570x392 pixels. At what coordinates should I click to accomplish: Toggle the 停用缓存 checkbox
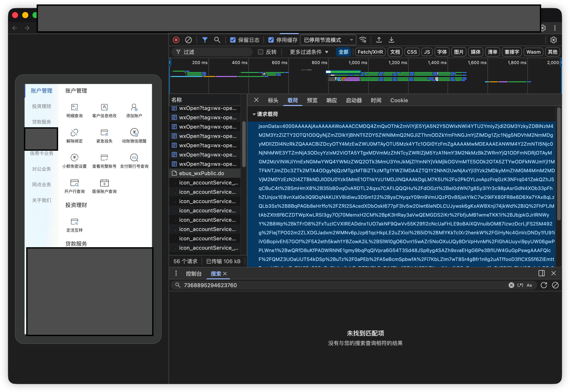click(271, 40)
